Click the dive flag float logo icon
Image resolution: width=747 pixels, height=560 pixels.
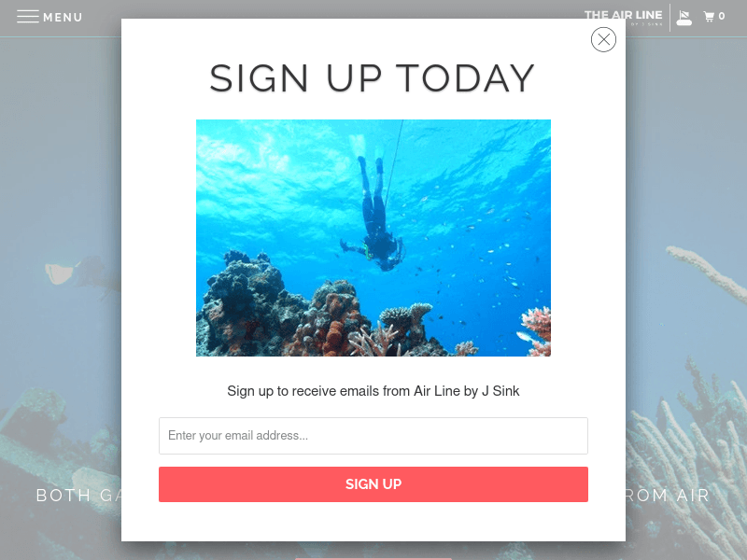[684, 18]
